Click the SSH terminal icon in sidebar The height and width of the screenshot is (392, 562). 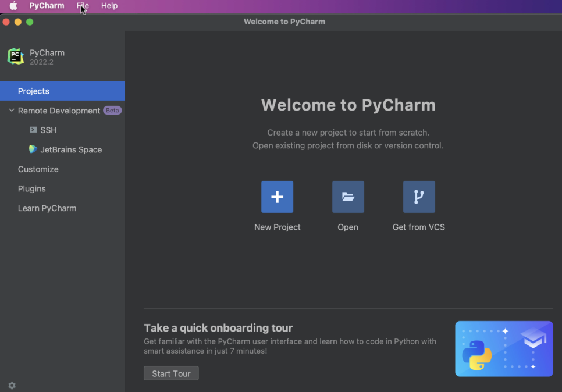[x=33, y=130]
